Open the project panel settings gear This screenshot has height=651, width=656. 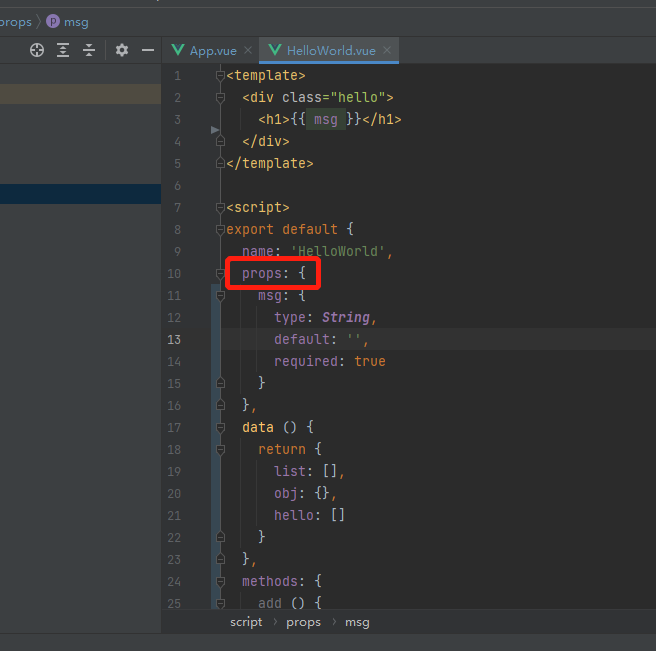(122, 50)
